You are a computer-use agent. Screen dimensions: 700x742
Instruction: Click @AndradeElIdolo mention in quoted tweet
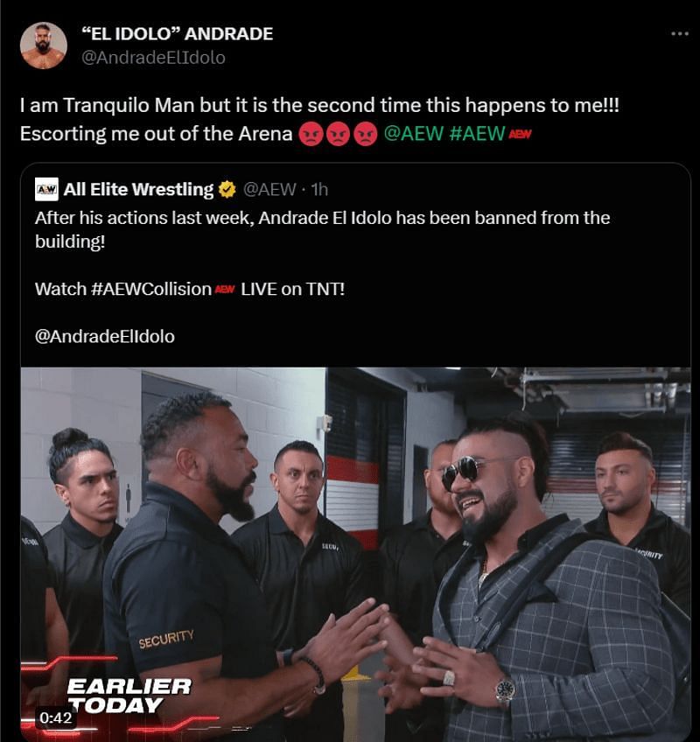(x=105, y=337)
